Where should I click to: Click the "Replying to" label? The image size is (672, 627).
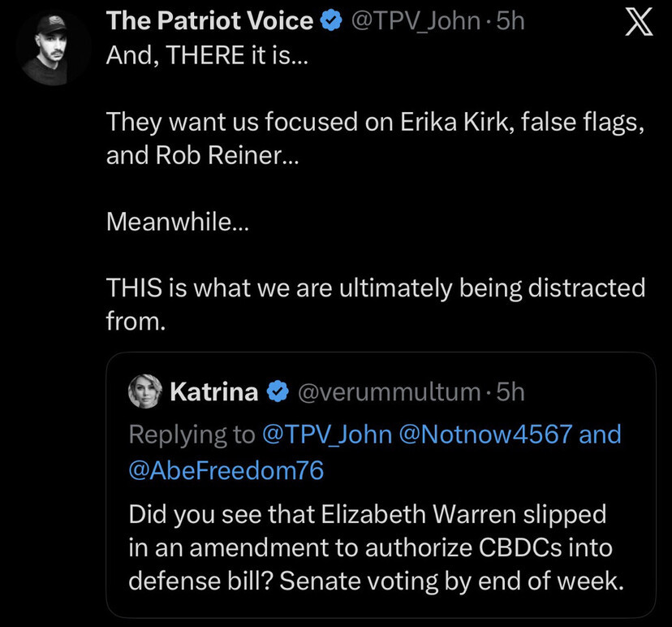pyautogui.click(x=192, y=434)
